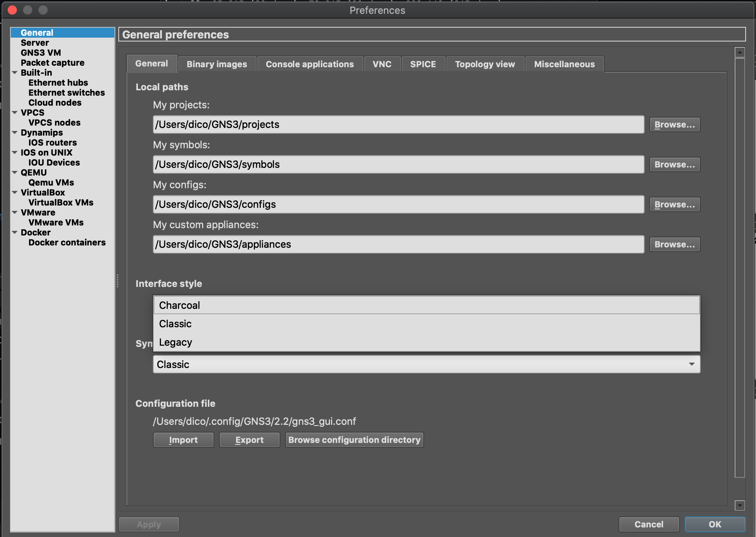Confirm with the OK button
The height and width of the screenshot is (537, 756).
click(715, 524)
